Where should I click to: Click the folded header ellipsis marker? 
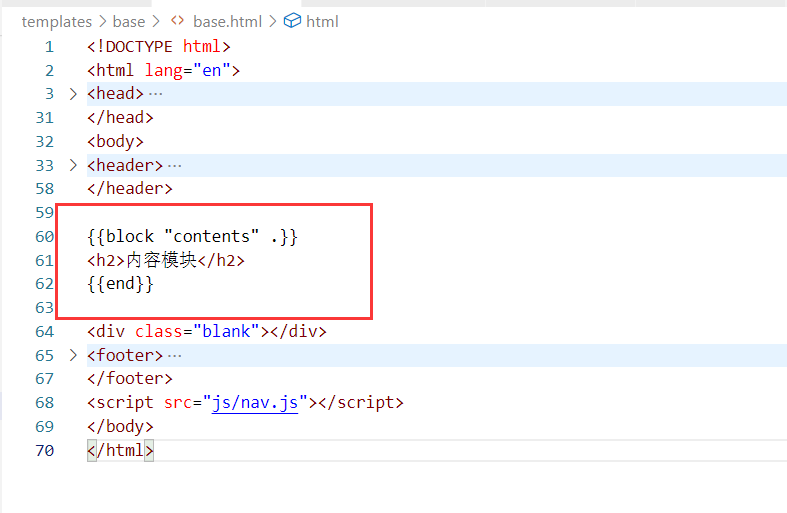tap(175, 165)
